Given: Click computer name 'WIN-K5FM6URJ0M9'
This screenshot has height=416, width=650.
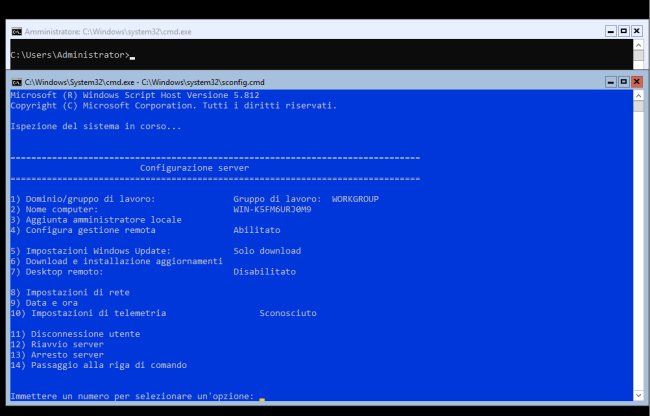Looking at the screenshot, I should pos(272,209).
